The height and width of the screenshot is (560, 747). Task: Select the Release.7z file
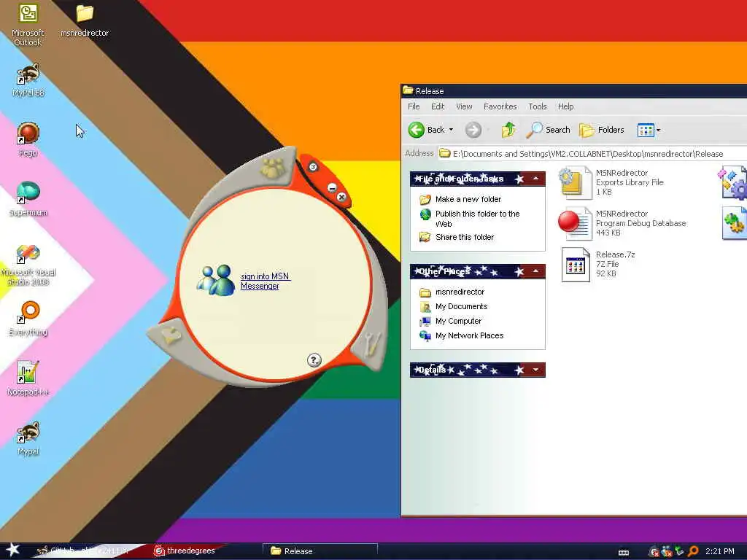598,264
